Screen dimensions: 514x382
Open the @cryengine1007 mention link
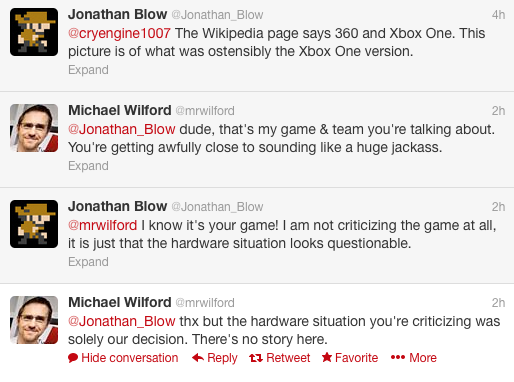119,33
